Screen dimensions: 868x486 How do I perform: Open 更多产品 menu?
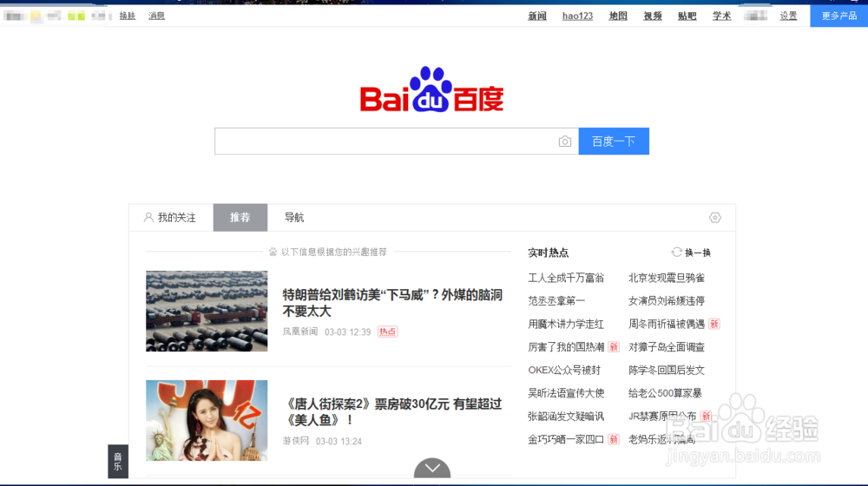[x=839, y=16]
